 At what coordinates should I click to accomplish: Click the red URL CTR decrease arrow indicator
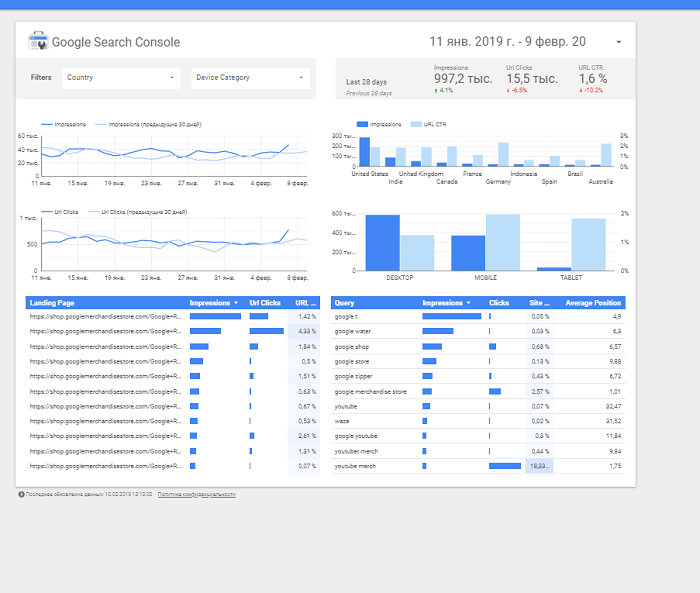tap(581, 90)
